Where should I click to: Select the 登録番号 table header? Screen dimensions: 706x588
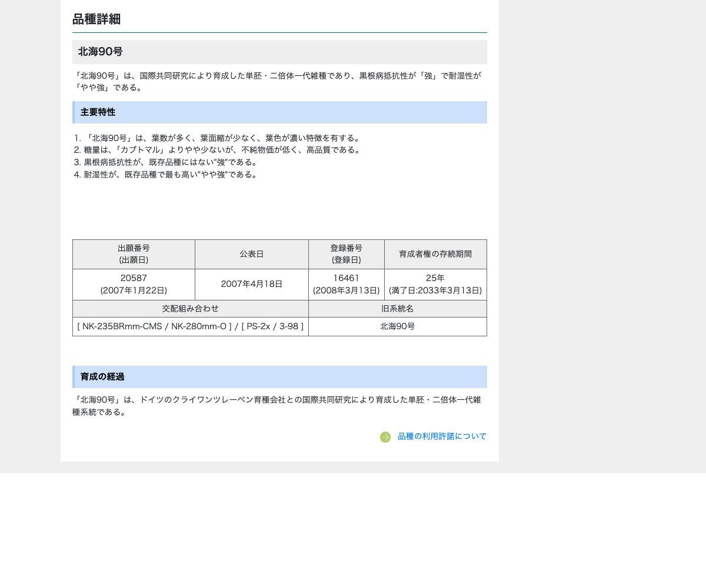click(x=346, y=254)
